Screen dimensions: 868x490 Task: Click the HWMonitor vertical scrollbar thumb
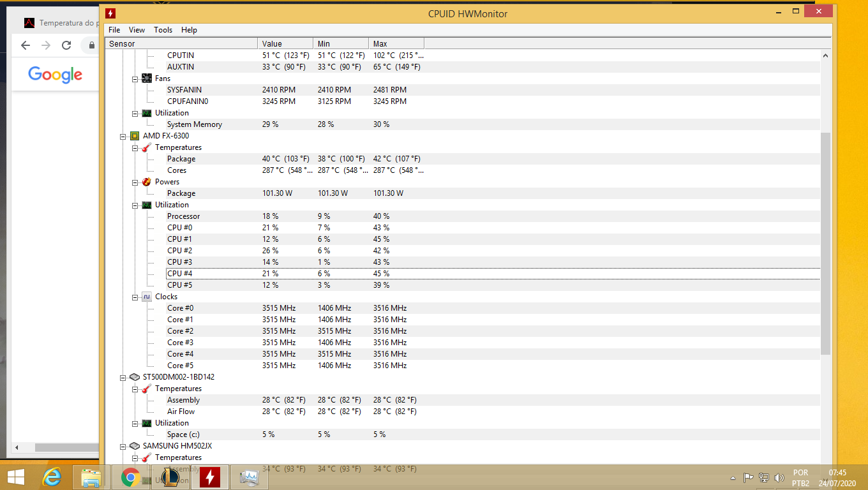[x=825, y=244]
